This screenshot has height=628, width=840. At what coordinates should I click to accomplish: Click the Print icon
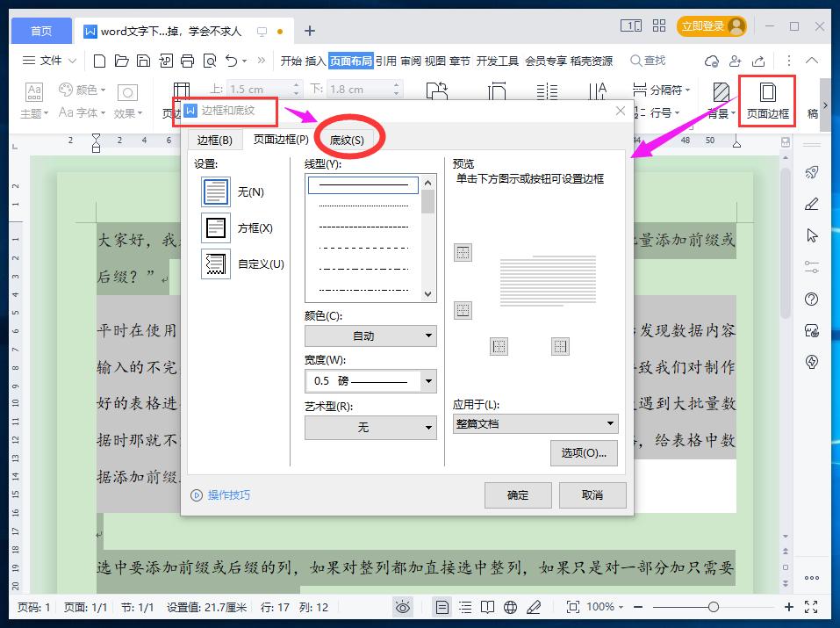click(188, 61)
